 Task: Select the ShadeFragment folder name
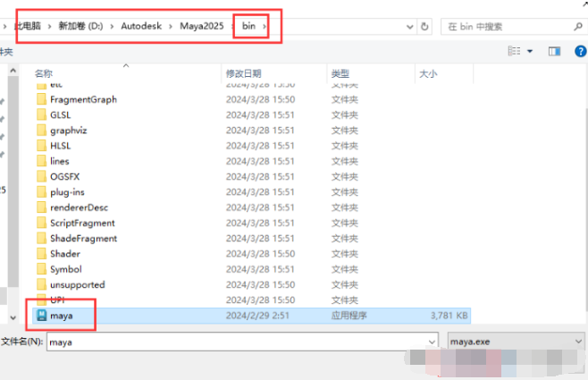[x=84, y=238]
